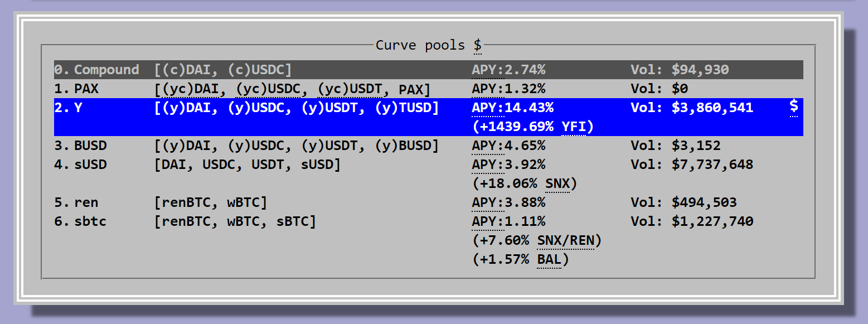Open the ren pool entry

(86, 202)
